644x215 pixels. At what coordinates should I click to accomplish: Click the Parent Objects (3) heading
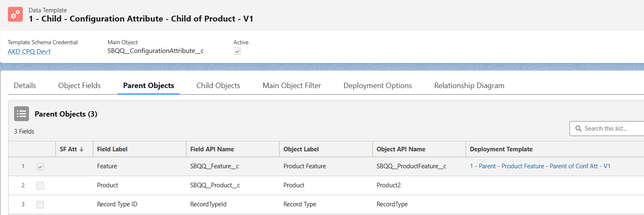[x=66, y=114]
